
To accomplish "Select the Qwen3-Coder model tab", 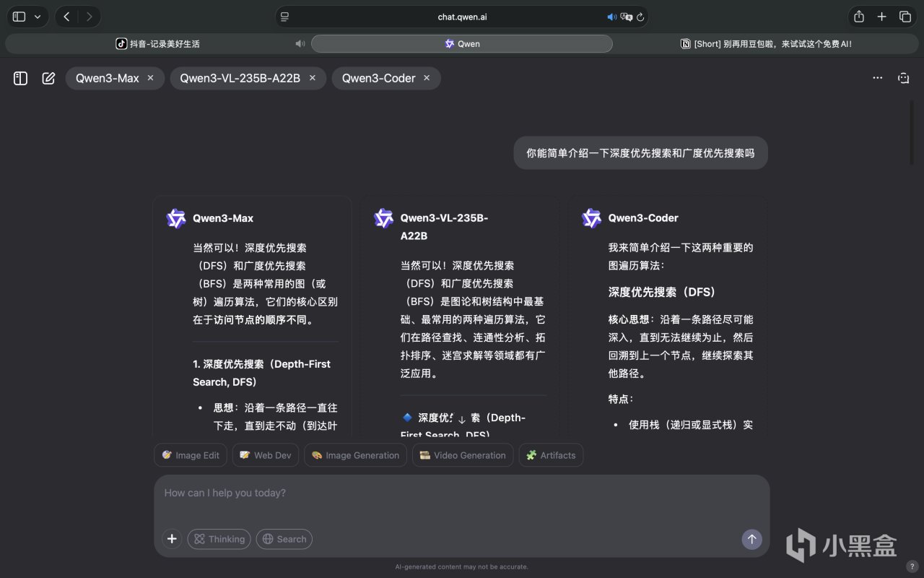I will click(379, 78).
